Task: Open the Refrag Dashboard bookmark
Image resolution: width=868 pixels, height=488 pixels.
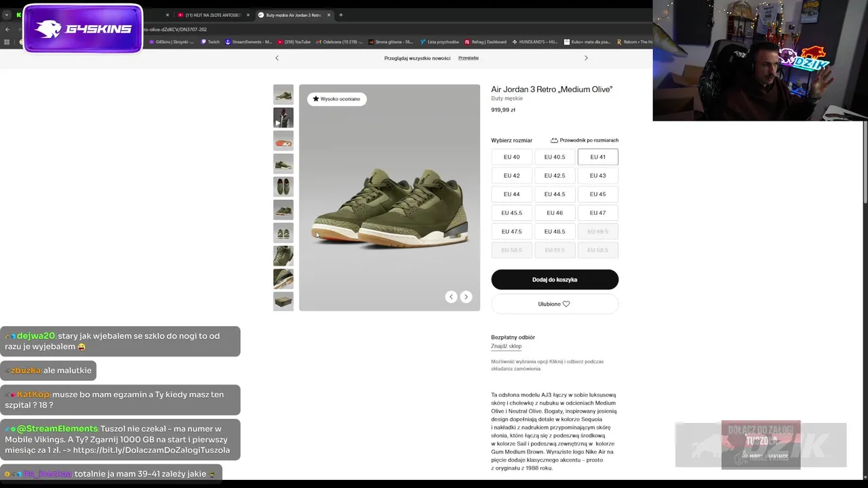Action: click(486, 42)
